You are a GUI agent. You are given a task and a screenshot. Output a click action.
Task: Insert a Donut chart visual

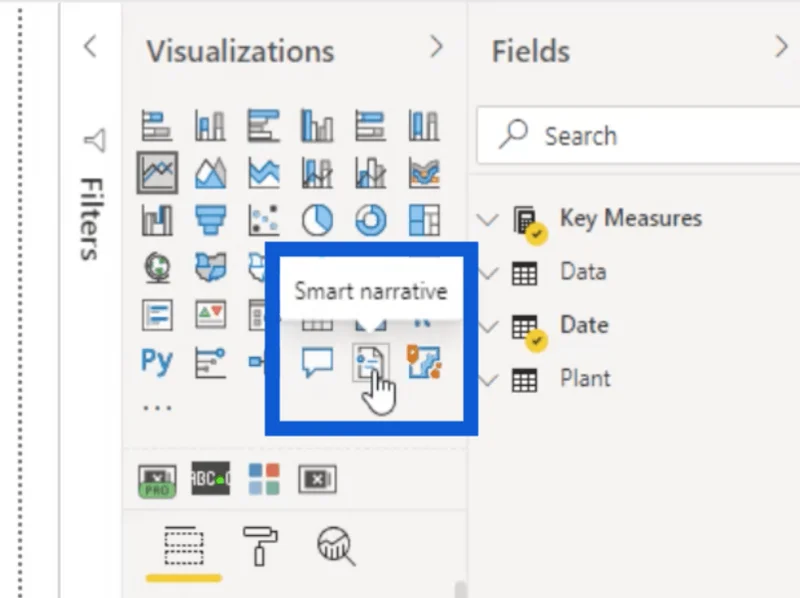pos(370,220)
